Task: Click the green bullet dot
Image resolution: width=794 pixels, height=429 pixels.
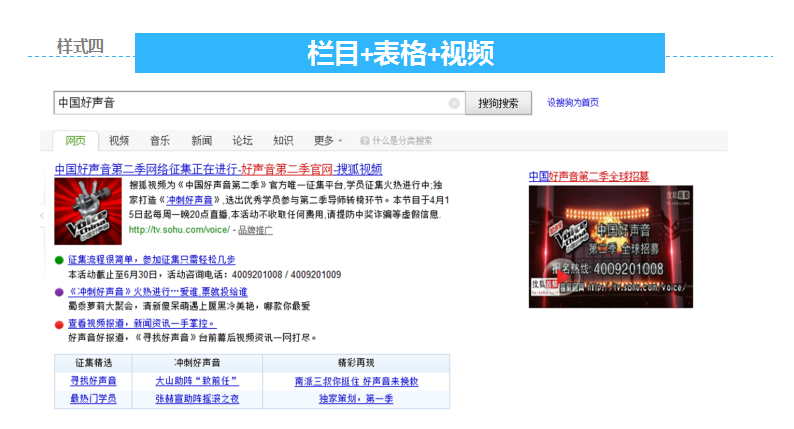Action: click(x=59, y=260)
